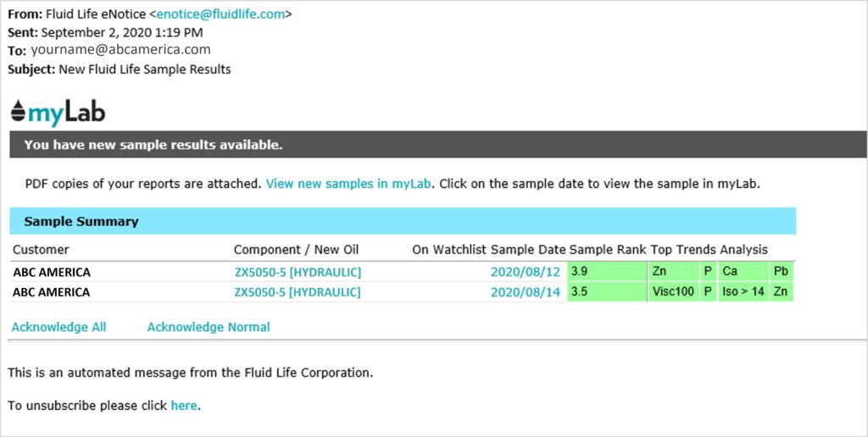
Task: Click the Sample Summary header bar
Action: (x=403, y=222)
